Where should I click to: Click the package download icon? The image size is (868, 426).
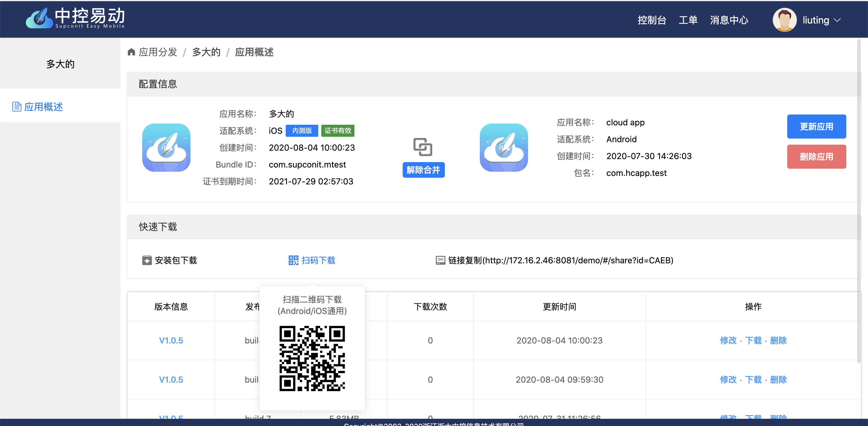pos(147,260)
